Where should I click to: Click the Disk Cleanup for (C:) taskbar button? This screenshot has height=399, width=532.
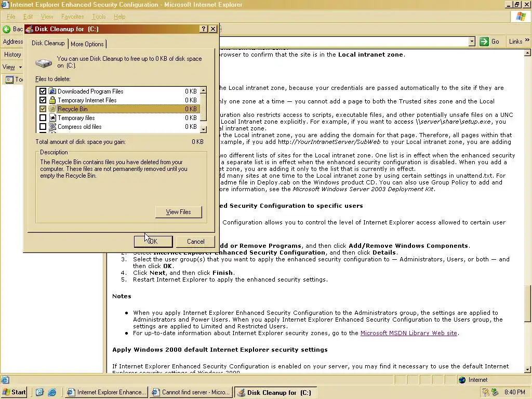275,393
